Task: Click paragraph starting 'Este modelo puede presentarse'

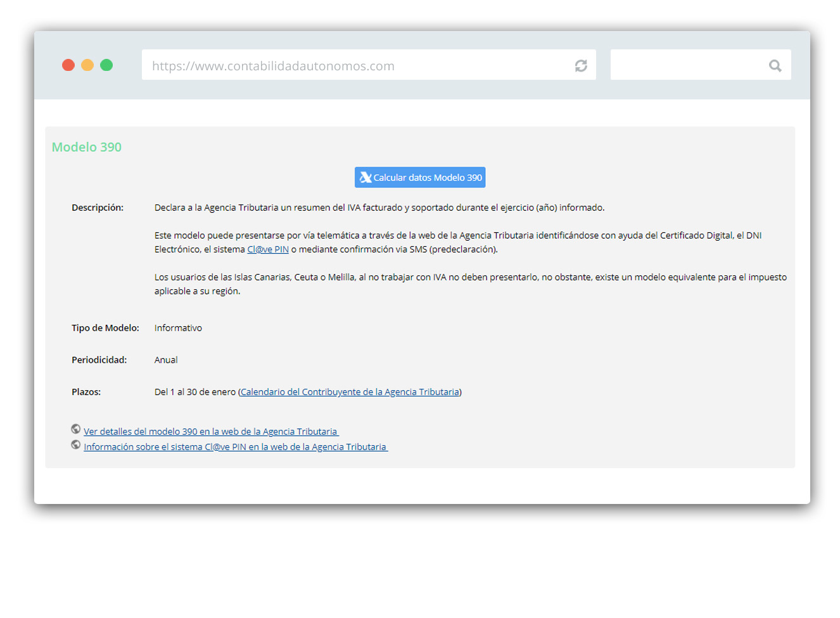Action: click(x=458, y=243)
